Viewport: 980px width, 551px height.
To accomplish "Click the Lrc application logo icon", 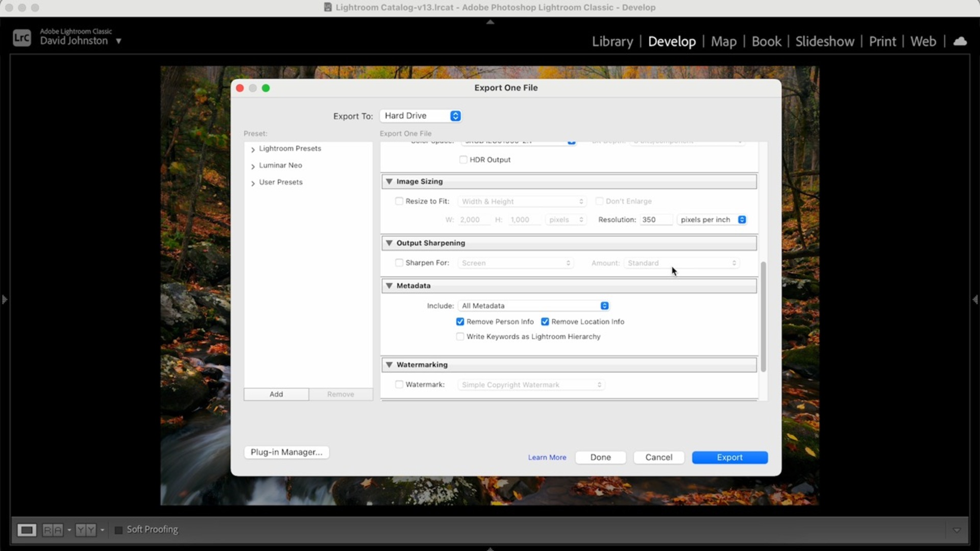I will coord(22,38).
